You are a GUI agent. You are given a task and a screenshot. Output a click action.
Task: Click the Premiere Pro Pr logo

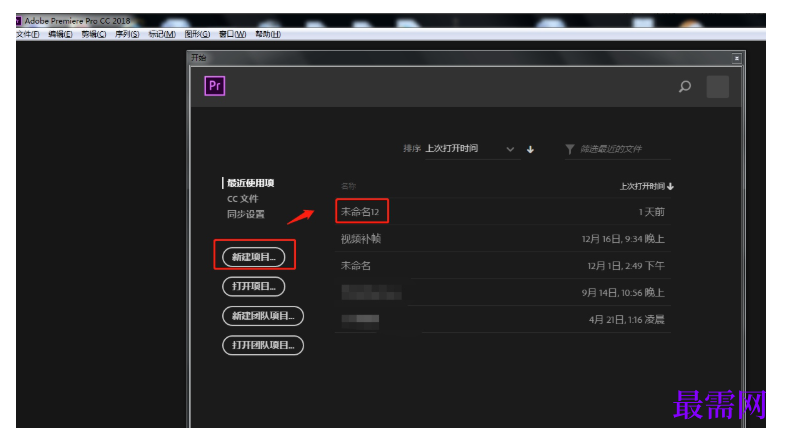pyautogui.click(x=215, y=86)
